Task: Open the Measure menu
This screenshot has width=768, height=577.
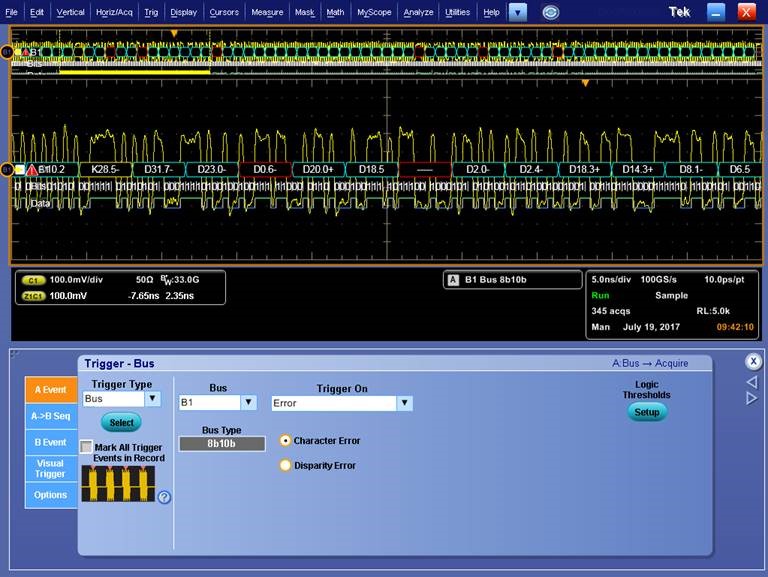Action: coord(267,12)
